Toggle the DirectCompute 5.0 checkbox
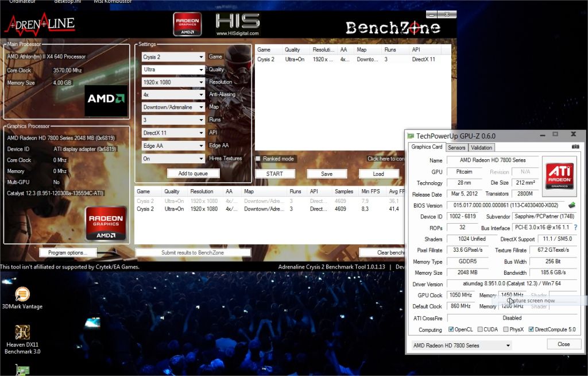The image size is (588, 376). [531, 329]
